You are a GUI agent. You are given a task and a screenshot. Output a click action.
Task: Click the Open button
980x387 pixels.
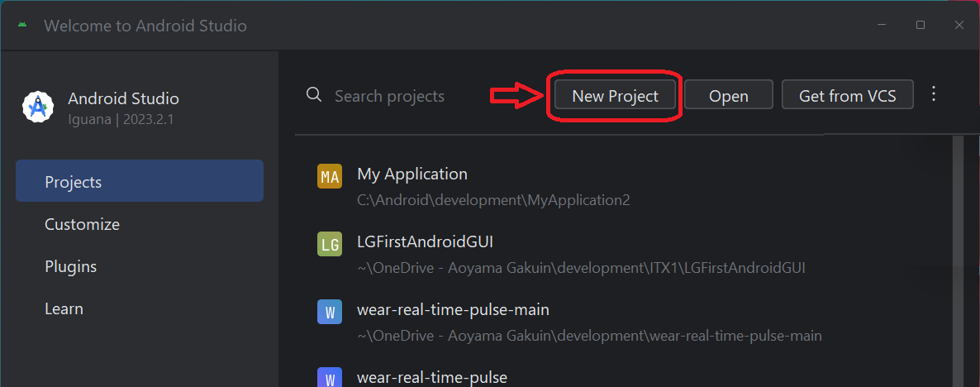tap(729, 96)
